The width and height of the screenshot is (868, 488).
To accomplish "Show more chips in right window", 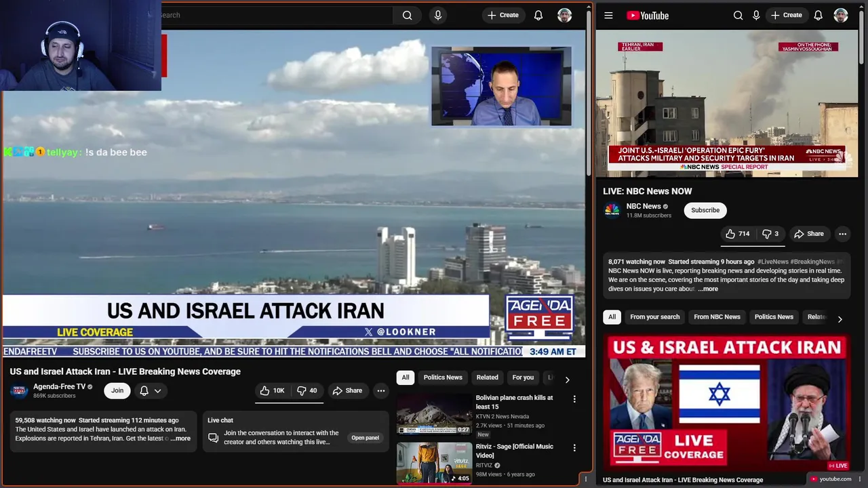I will pyautogui.click(x=840, y=319).
